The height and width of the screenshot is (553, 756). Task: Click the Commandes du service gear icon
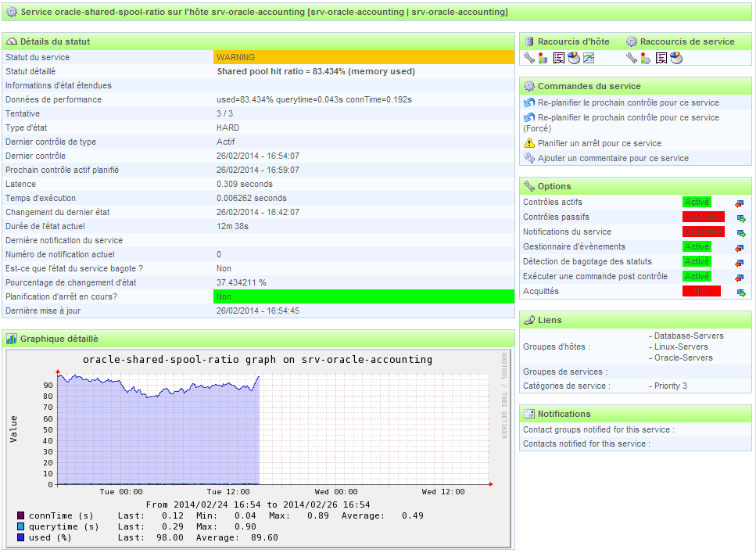click(529, 86)
